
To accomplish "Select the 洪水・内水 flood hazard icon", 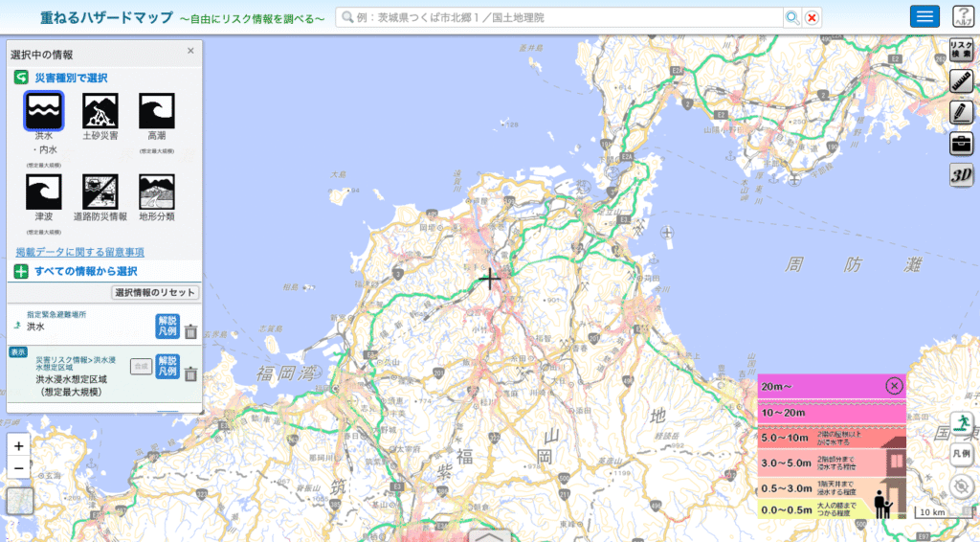I will (x=44, y=111).
